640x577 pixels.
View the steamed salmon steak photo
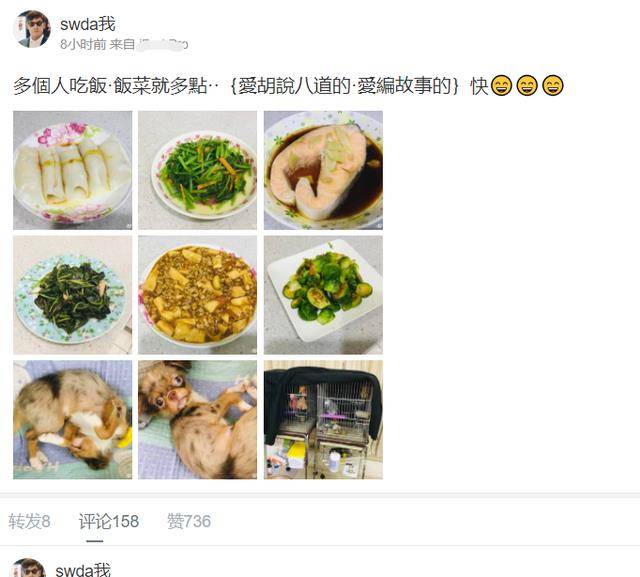[x=323, y=170]
